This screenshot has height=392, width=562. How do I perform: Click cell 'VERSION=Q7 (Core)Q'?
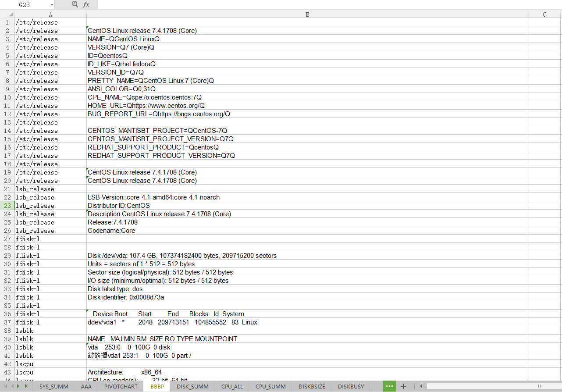coord(308,47)
